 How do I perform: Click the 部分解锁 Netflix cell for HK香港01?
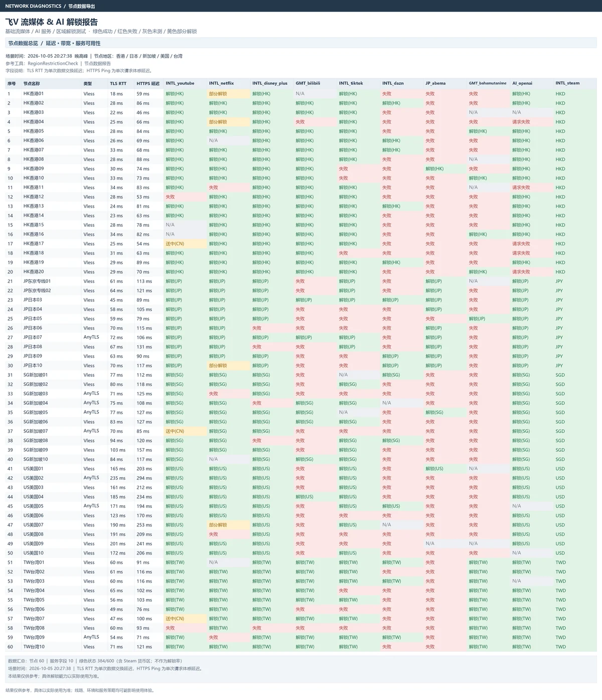(229, 93)
